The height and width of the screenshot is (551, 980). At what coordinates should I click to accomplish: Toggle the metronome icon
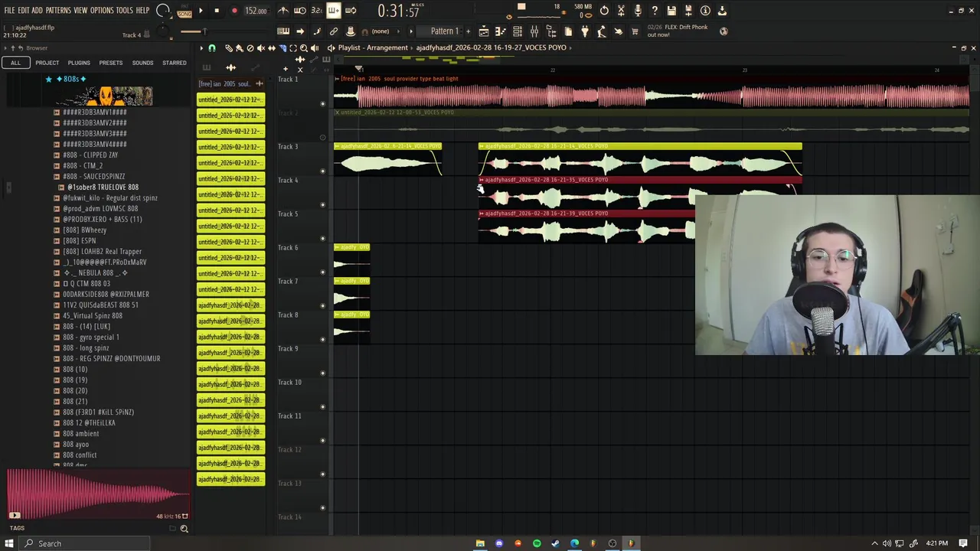coord(283,11)
